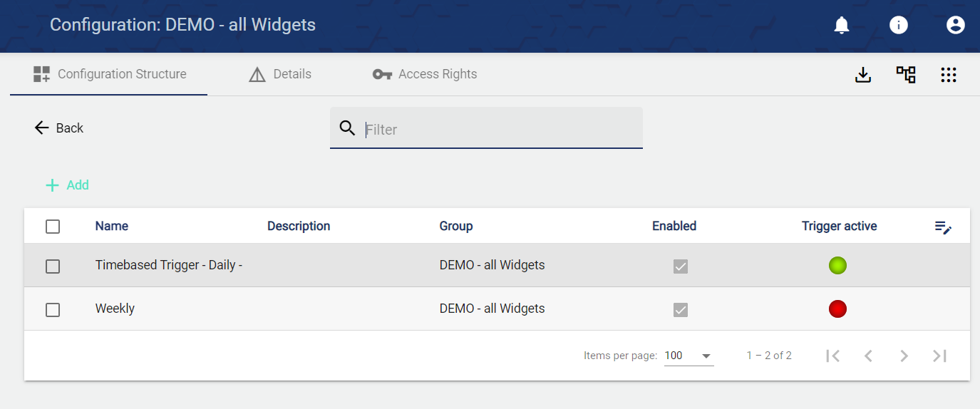Click the info circle icon

[x=899, y=26]
